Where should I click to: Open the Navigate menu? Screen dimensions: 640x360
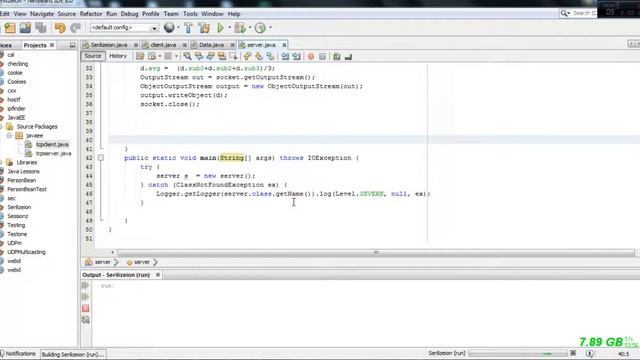42,14
